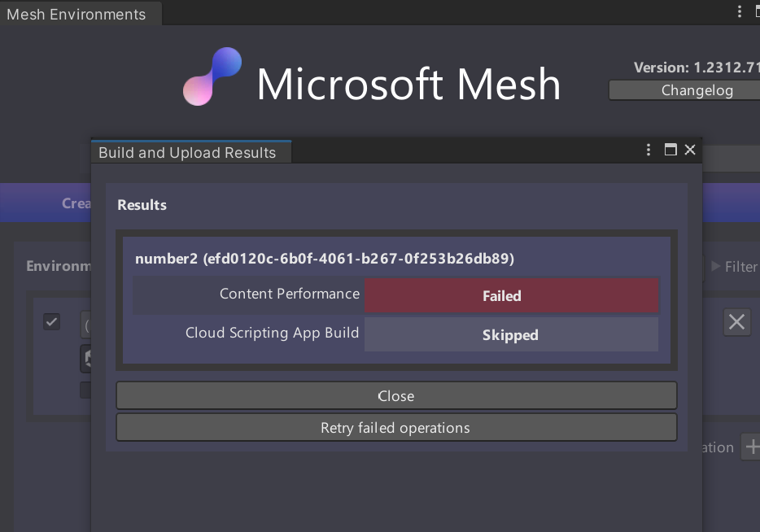Expand the Filter section
760x532 pixels.
(734, 267)
